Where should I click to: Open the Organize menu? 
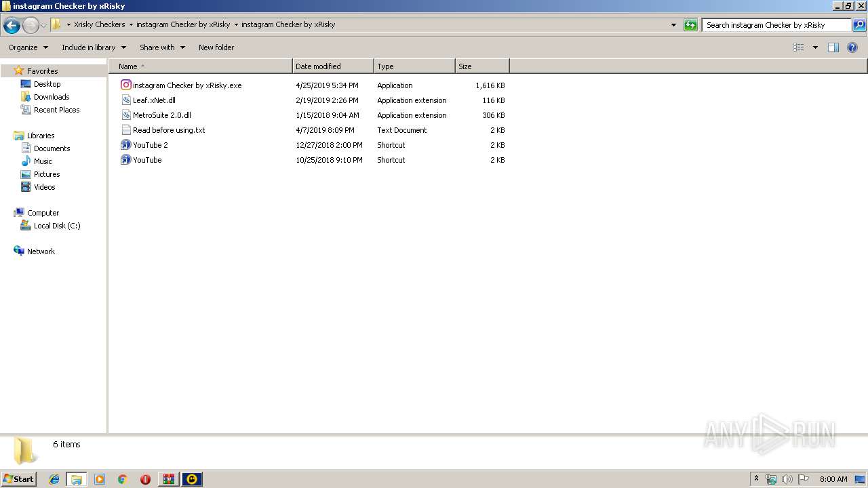click(x=28, y=47)
